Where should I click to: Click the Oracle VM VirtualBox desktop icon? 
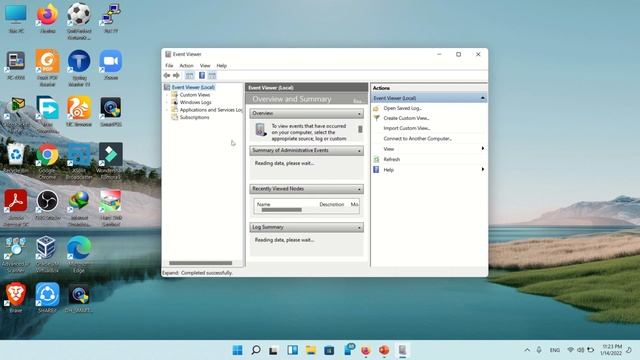pyautogui.click(x=47, y=254)
